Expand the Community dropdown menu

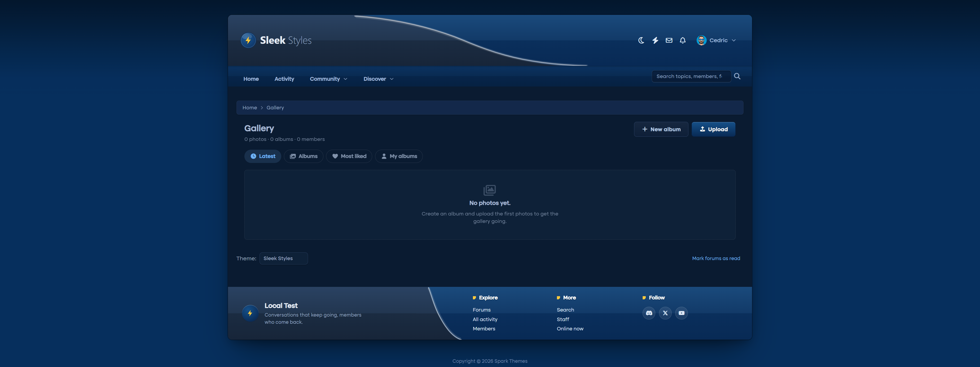tap(329, 79)
